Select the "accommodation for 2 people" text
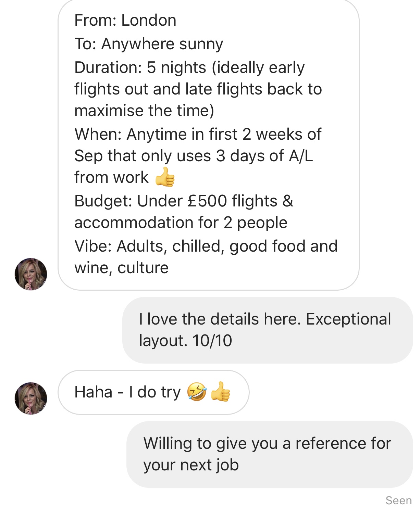 click(181, 223)
